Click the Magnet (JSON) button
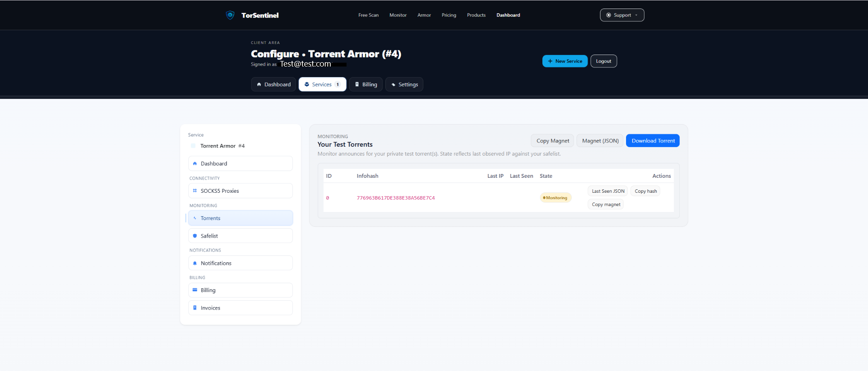868x371 pixels. [600, 141]
